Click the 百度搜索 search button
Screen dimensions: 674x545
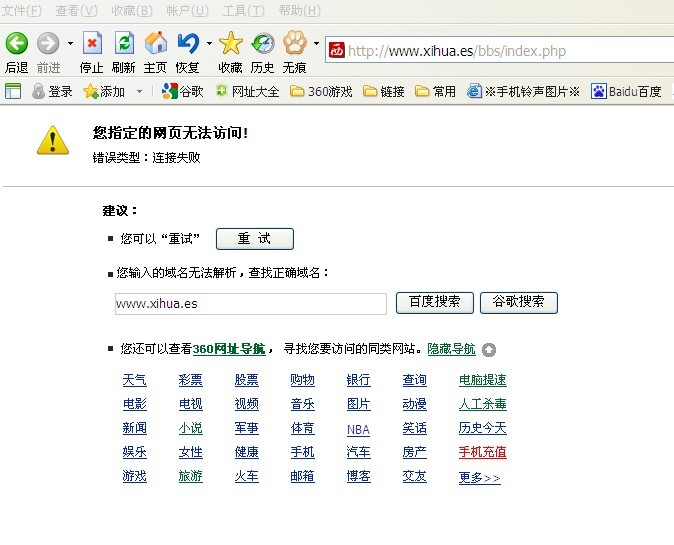coord(434,302)
